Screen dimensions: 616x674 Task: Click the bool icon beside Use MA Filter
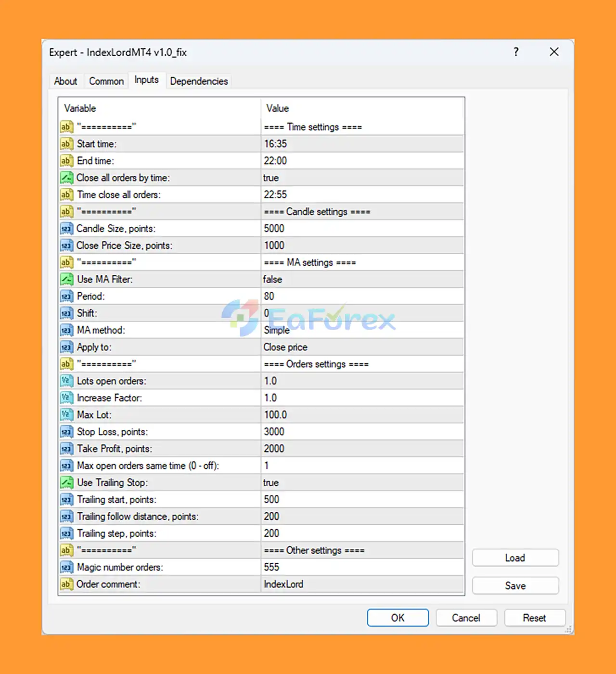point(66,279)
